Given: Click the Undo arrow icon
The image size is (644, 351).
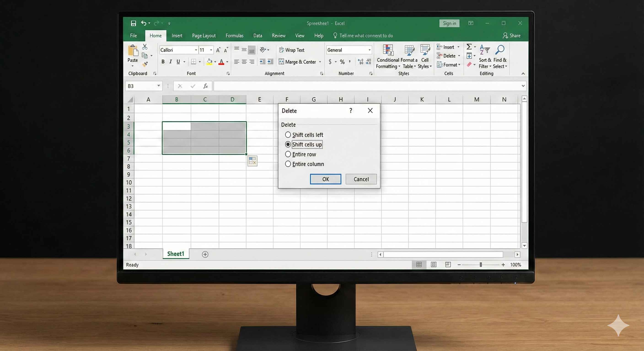Looking at the screenshot, I should click(143, 23).
